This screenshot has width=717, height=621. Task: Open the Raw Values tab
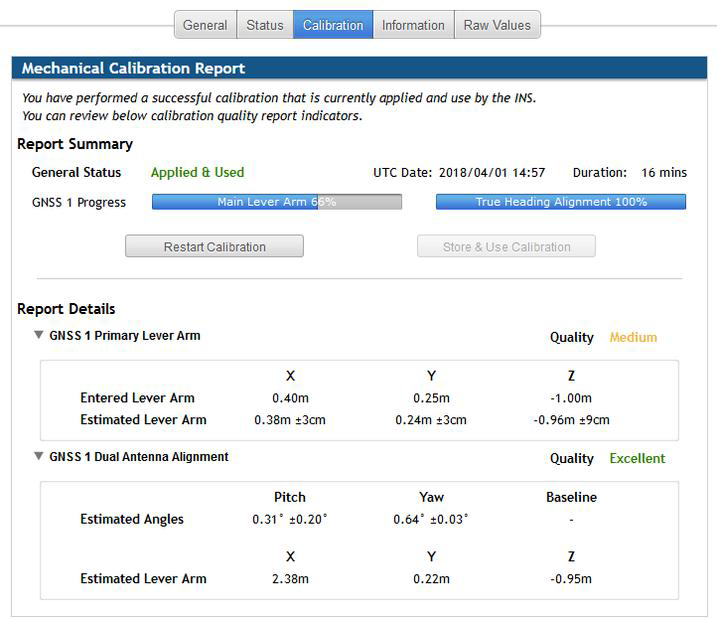(497, 25)
